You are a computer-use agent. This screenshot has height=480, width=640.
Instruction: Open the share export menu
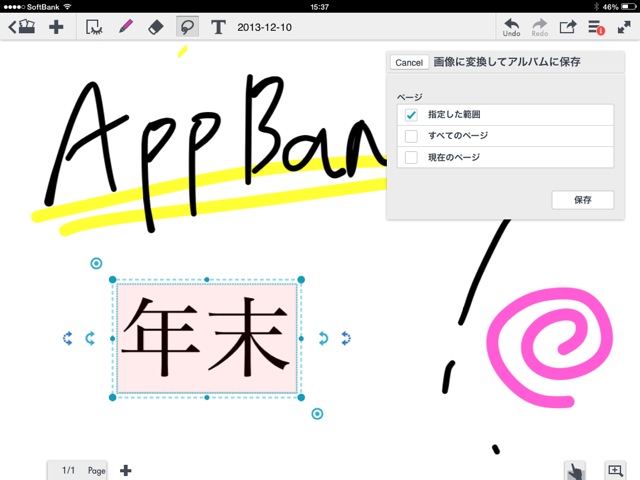567,27
